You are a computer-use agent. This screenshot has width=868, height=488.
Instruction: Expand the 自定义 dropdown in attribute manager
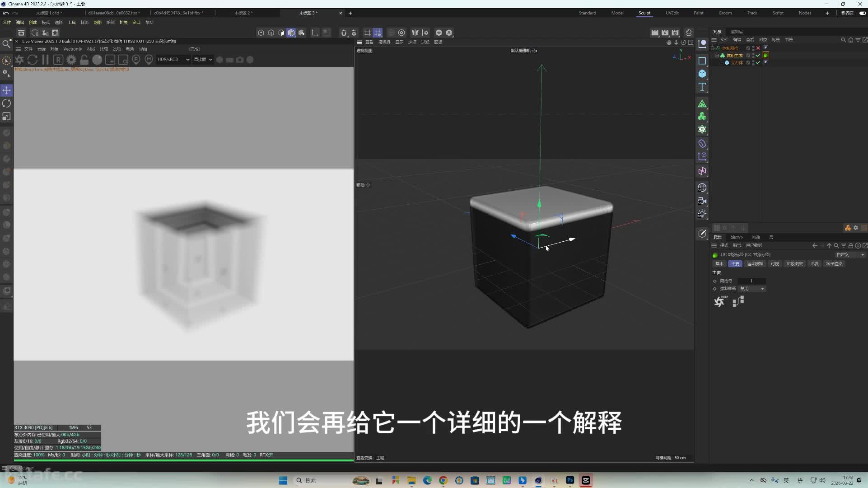(x=850, y=254)
